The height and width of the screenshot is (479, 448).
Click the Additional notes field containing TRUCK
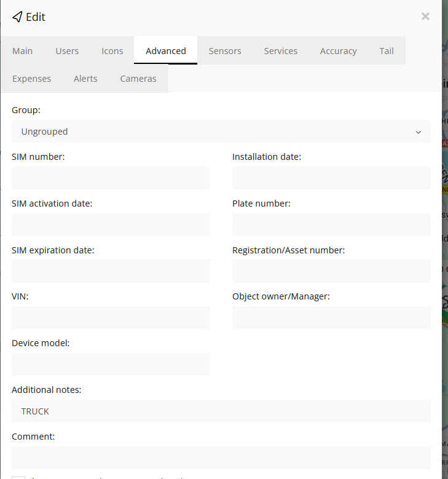(x=221, y=411)
